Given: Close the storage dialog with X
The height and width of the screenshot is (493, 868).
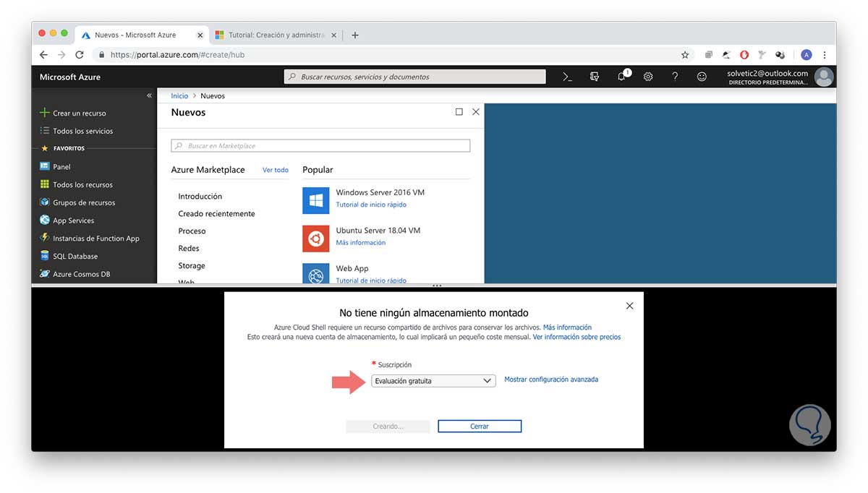Looking at the screenshot, I should pyautogui.click(x=629, y=306).
